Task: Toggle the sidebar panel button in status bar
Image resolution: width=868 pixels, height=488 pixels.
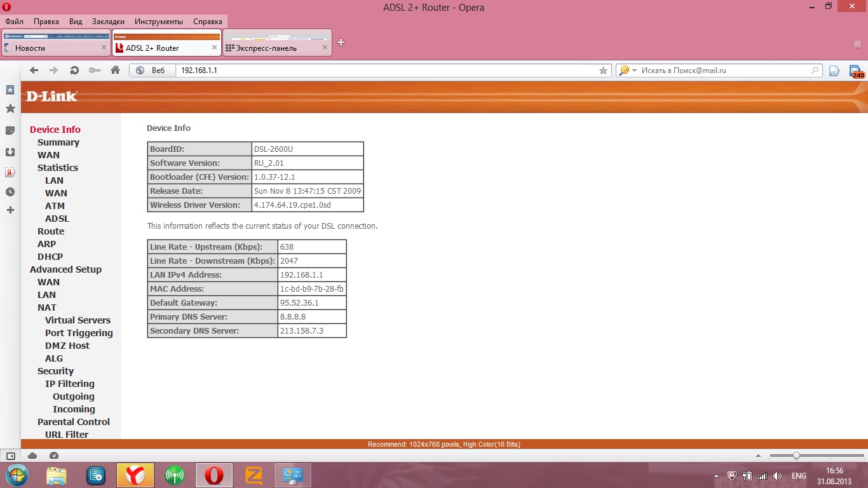Action: 10,456
